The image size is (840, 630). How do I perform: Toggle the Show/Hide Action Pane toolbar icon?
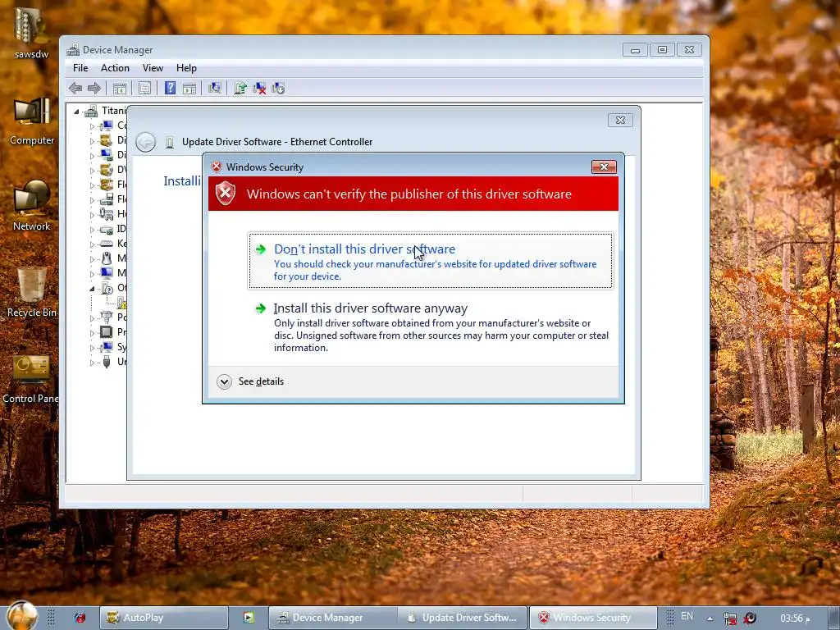tap(189, 89)
